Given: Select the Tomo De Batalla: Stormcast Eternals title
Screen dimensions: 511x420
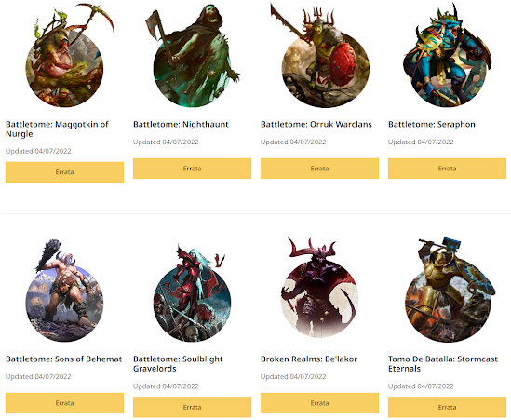Looking at the screenshot, I should point(443,363).
